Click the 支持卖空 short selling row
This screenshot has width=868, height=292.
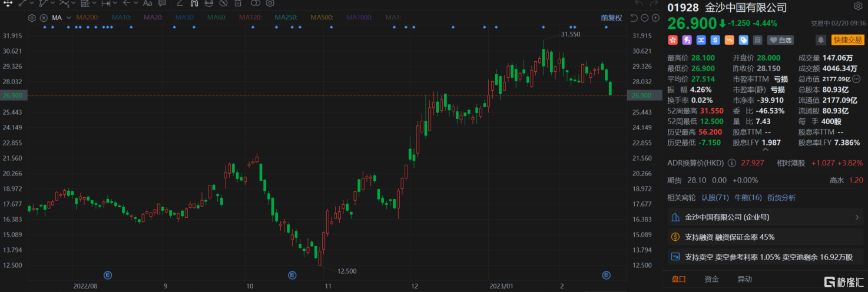pos(765,257)
